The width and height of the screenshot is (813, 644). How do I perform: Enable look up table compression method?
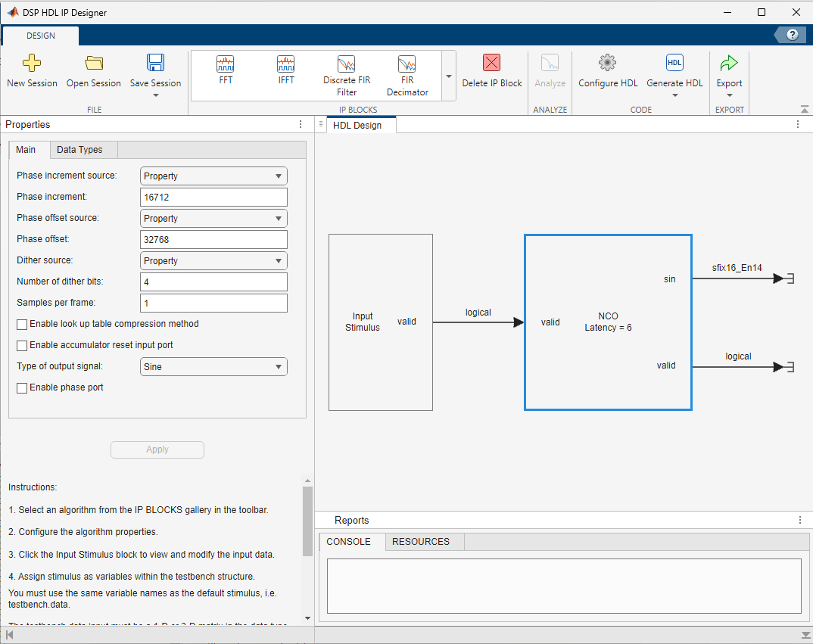coord(22,323)
